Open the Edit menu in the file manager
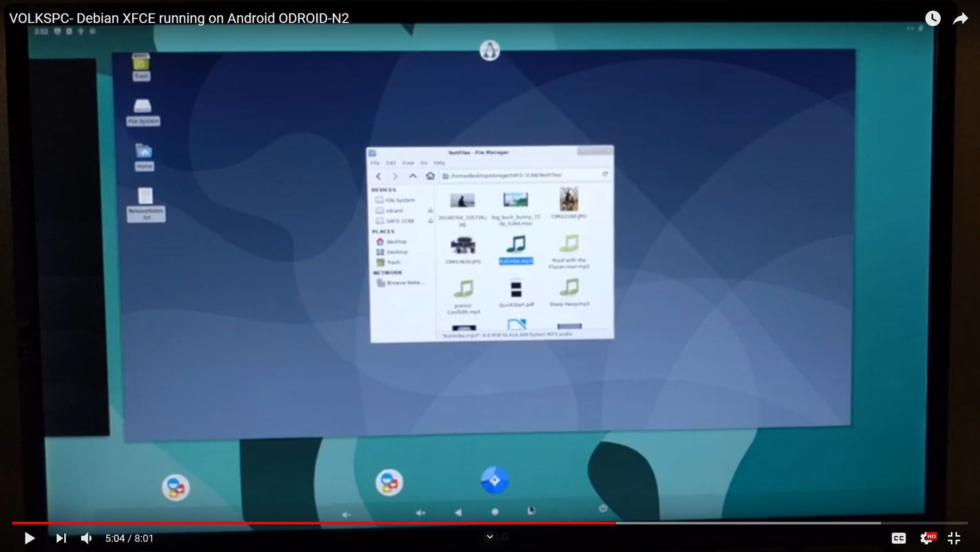 391,163
